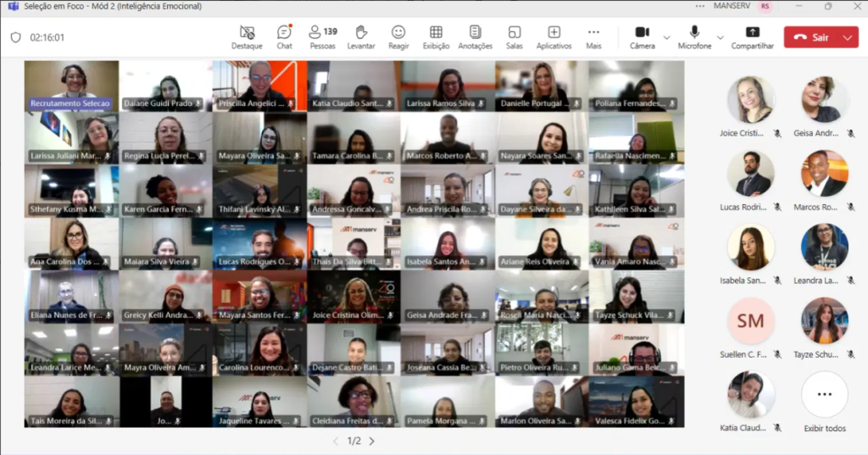Image resolution: width=868 pixels, height=455 pixels.
Task: Open the Salas breakout rooms
Action: (x=514, y=37)
